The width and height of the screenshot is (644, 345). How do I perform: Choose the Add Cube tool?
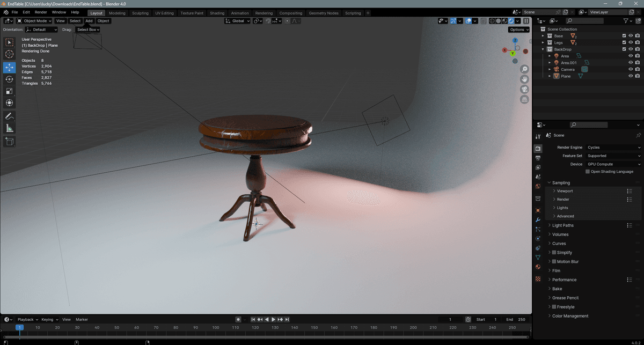(x=9, y=142)
